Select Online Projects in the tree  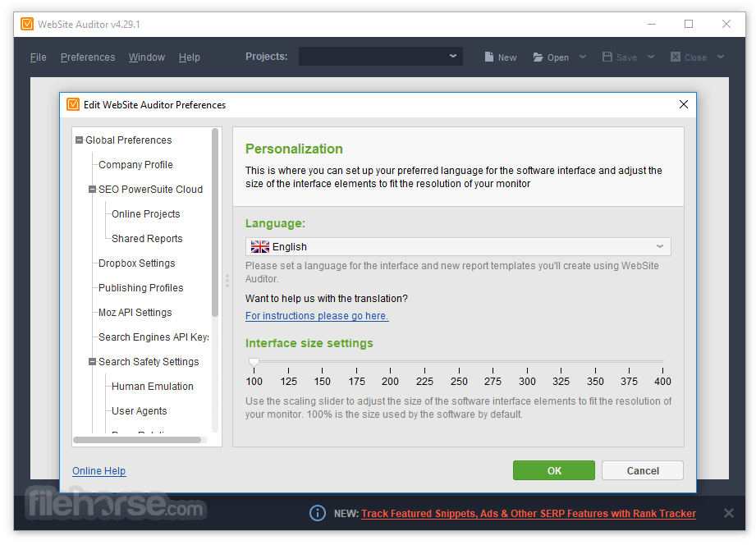(145, 213)
